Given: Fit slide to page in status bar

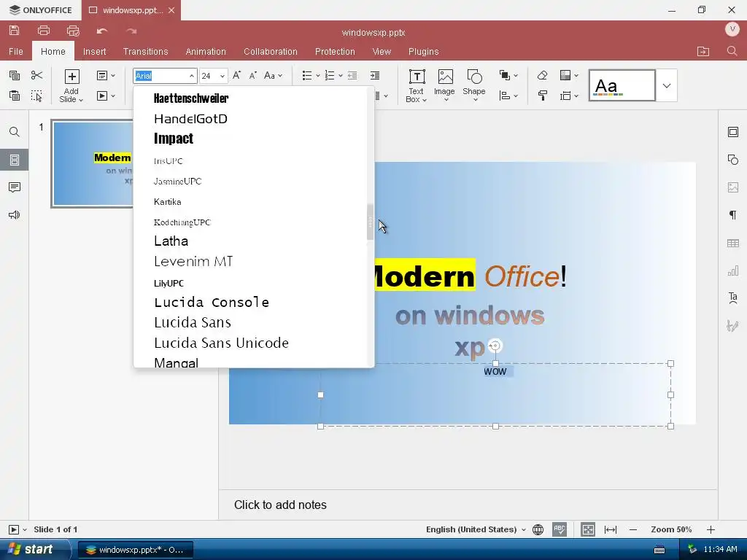Looking at the screenshot, I should coord(588,529).
